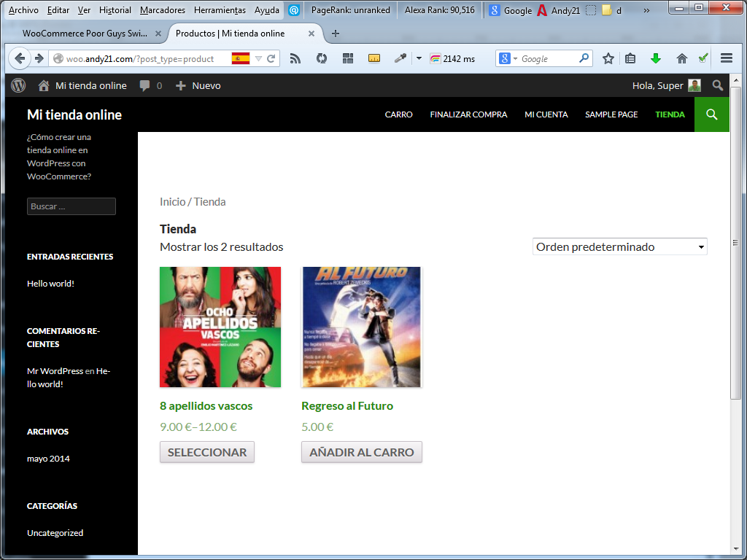Click the blue @ icon in menu bar
The height and width of the screenshot is (560, 747).
(x=294, y=10)
